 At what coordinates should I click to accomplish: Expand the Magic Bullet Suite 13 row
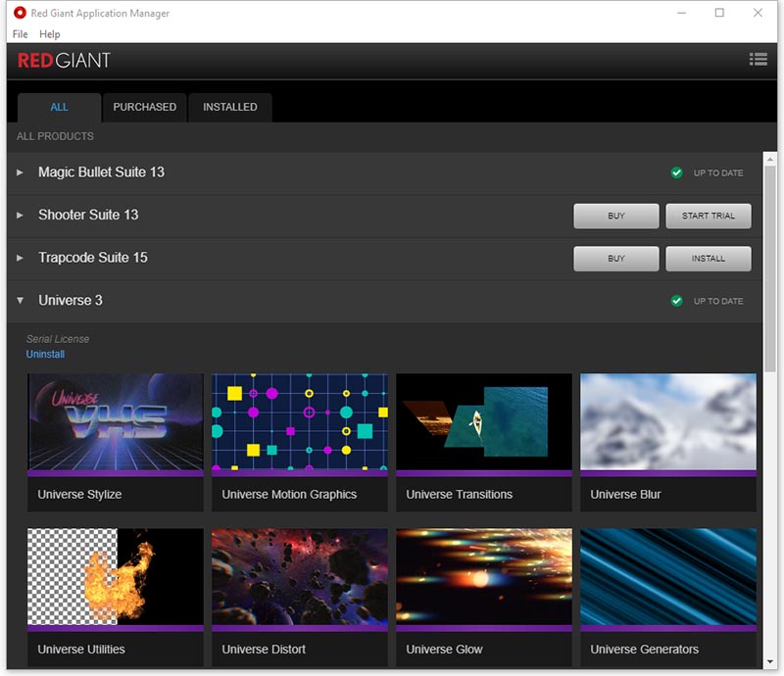tap(20, 172)
